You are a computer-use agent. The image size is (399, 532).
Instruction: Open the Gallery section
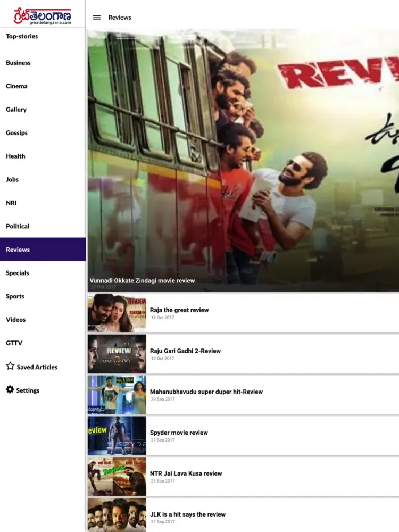pos(16,110)
